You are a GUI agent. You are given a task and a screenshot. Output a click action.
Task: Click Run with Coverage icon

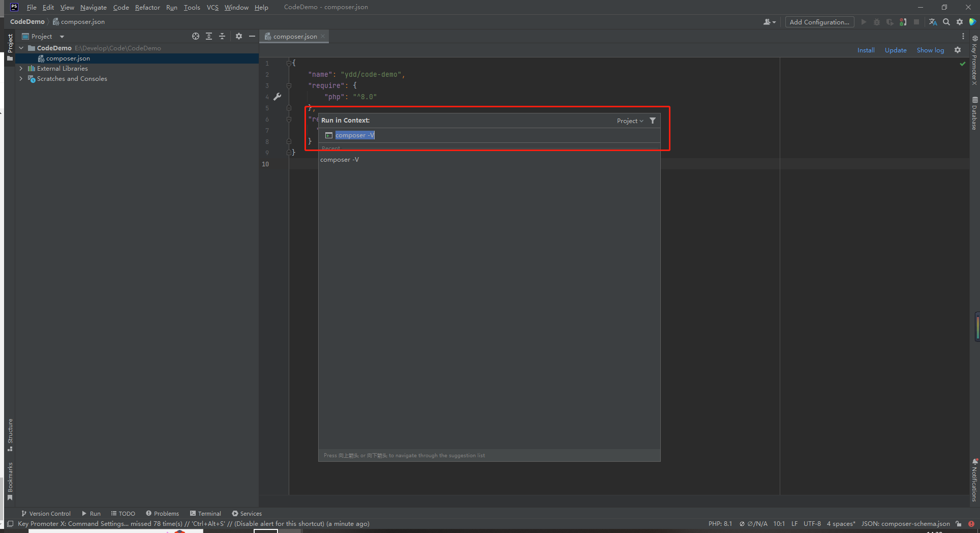click(x=890, y=22)
